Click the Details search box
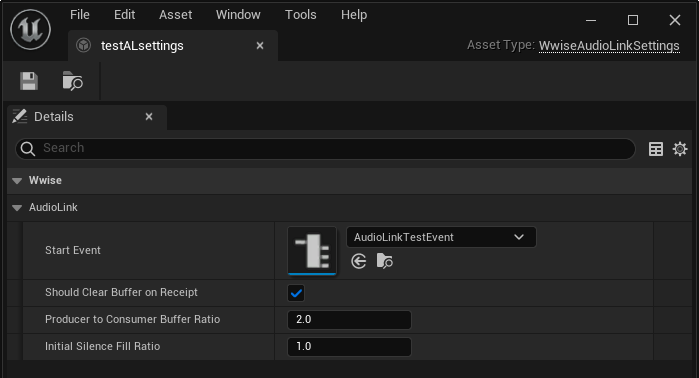This screenshot has width=699, height=378. [325, 148]
